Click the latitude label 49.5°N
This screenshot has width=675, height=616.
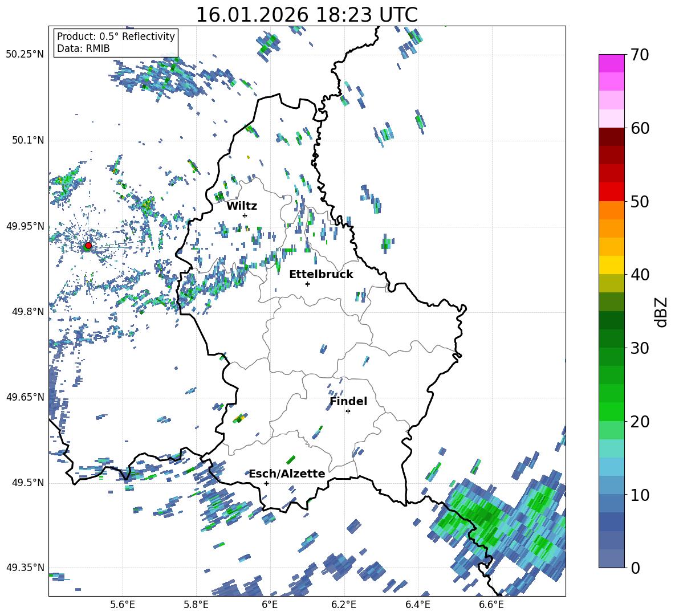[28, 483]
